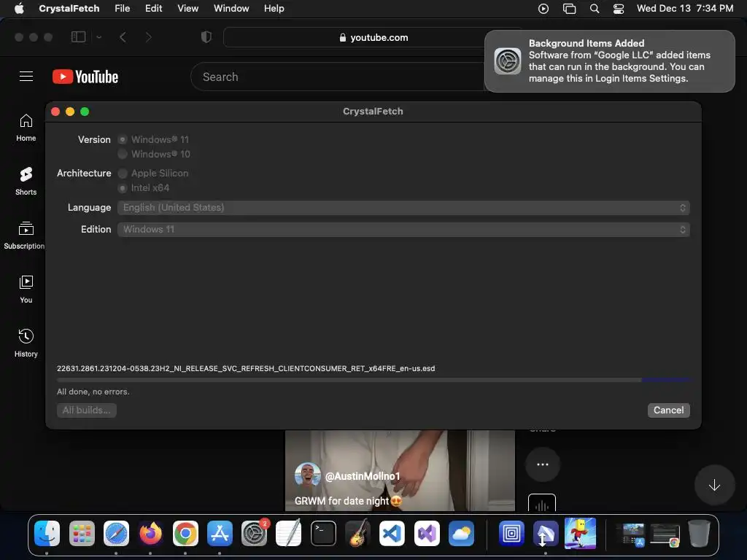
Task: Click the 'All done, no errors.' status text
Action: click(93, 392)
